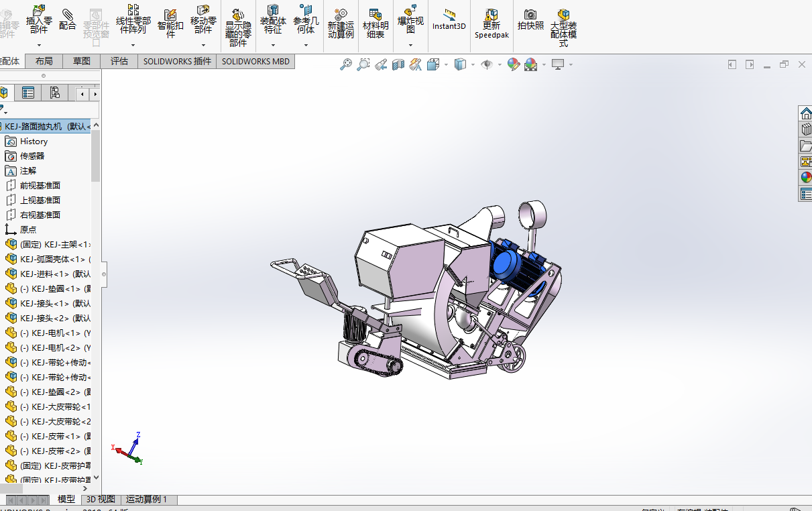This screenshot has height=511, width=812.
Task: Expand dropdown under 爆炸视图
Action: tap(410, 46)
